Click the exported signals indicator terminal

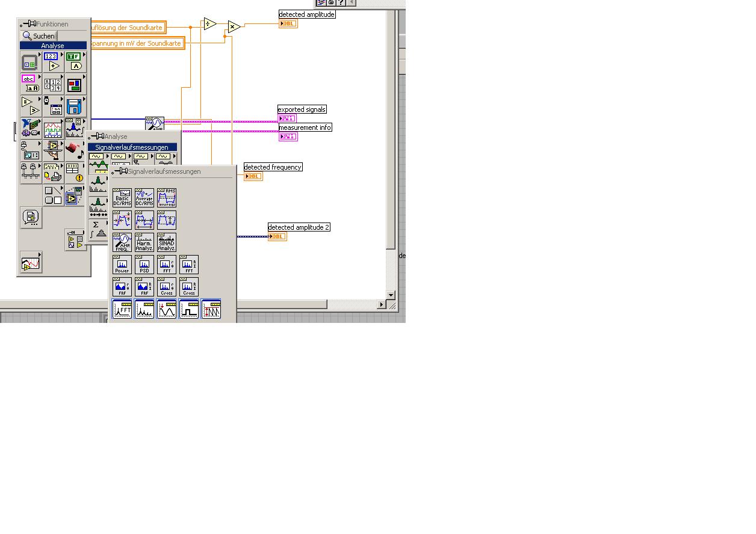[288, 118]
